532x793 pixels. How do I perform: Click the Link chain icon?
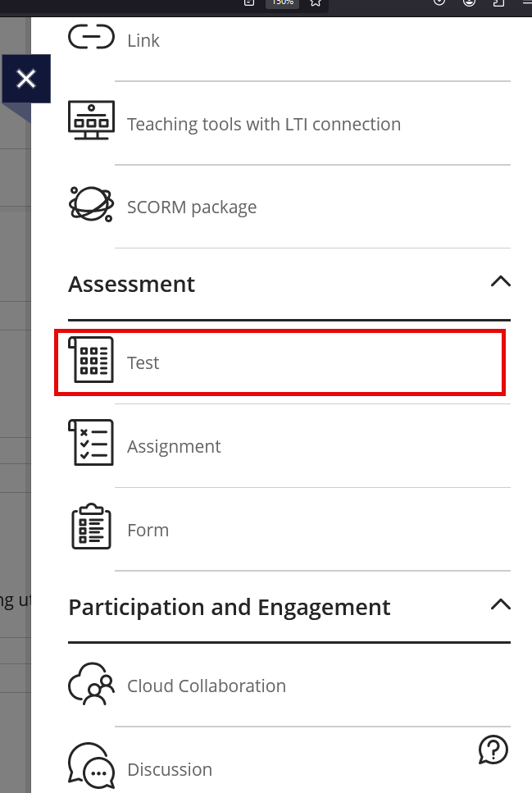91,38
